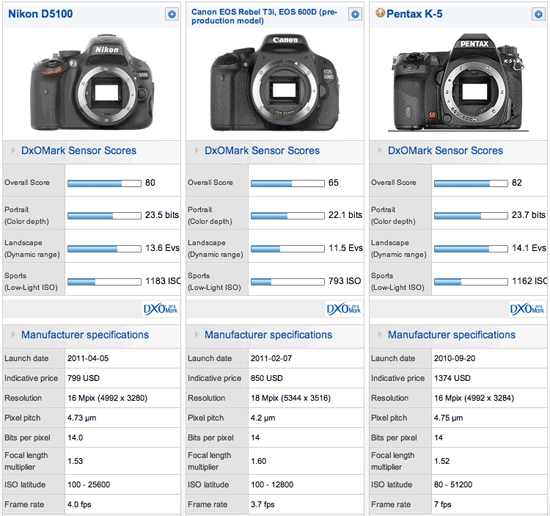Click the gold award badge next to Pentax K-5
This screenshot has width=550, height=516.
[x=380, y=13]
